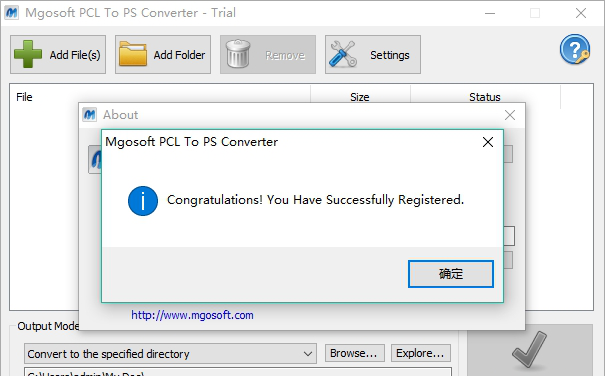
Task: Expand the Output Mode dropdown arrow
Action: pyautogui.click(x=308, y=354)
